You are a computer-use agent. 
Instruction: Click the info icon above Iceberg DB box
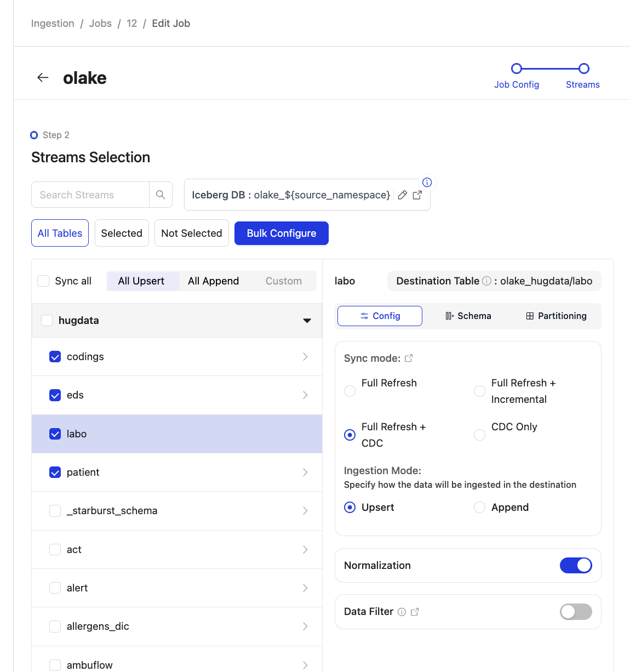click(x=427, y=183)
